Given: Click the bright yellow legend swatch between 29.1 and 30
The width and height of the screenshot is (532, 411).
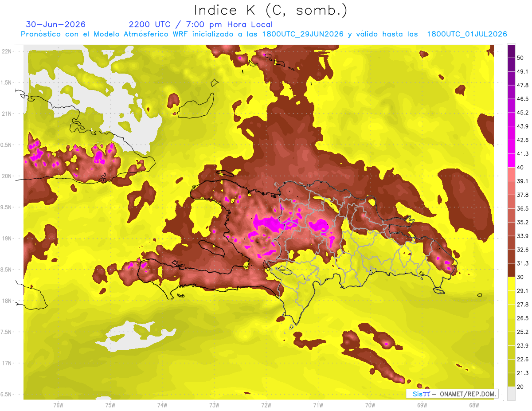Looking at the screenshot, I should pos(512,284).
